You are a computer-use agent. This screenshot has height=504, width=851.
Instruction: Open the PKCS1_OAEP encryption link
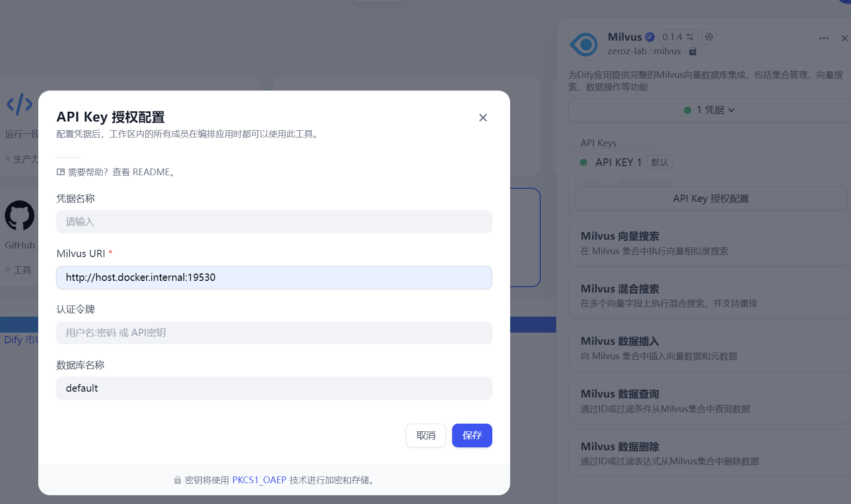point(259,480)
